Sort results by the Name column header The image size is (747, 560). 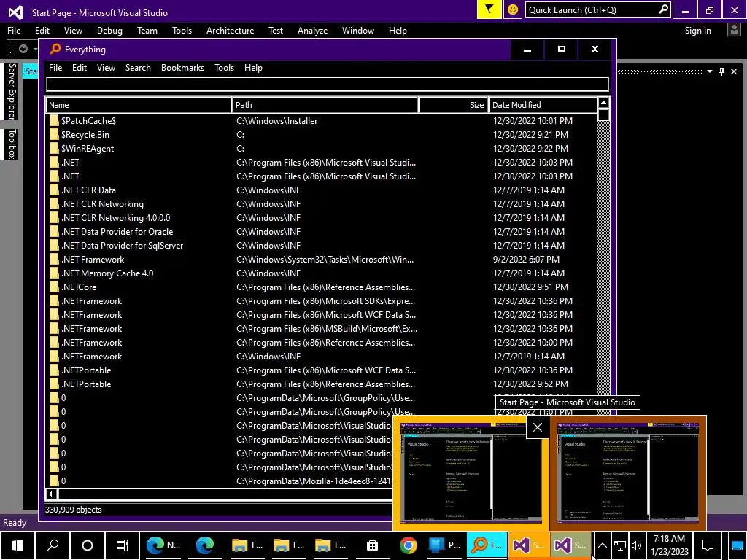click(x=138, y=105)
